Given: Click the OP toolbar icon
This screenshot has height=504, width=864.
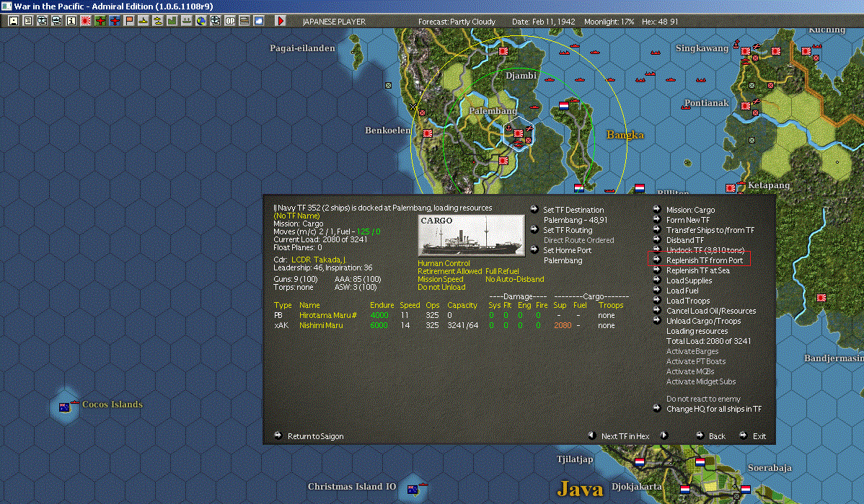Looking at the screenshot, I should (230, 21).
